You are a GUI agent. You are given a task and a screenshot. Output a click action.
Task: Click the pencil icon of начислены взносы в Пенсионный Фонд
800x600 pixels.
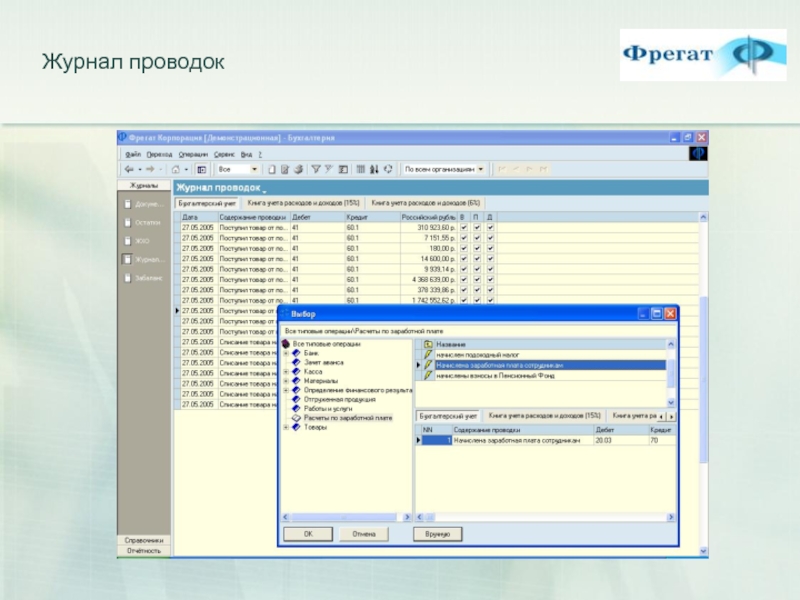click(428, 376)
